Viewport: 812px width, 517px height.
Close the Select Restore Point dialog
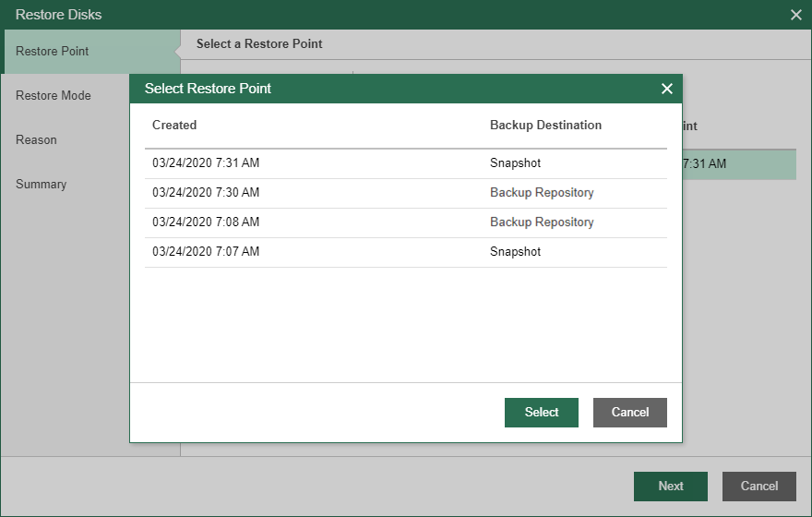667,89
